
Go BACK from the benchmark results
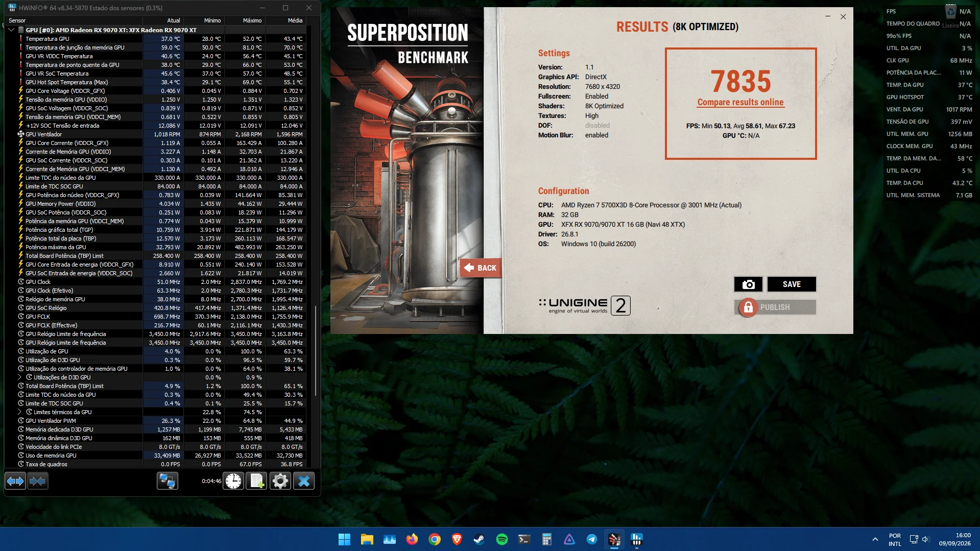(481, 268)
